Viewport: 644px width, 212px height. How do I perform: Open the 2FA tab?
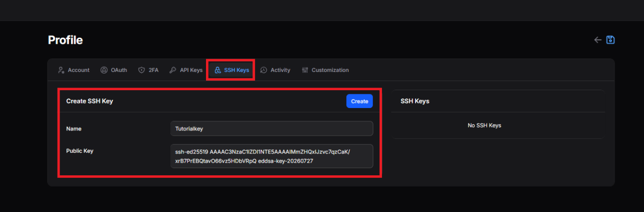point(148,70)
